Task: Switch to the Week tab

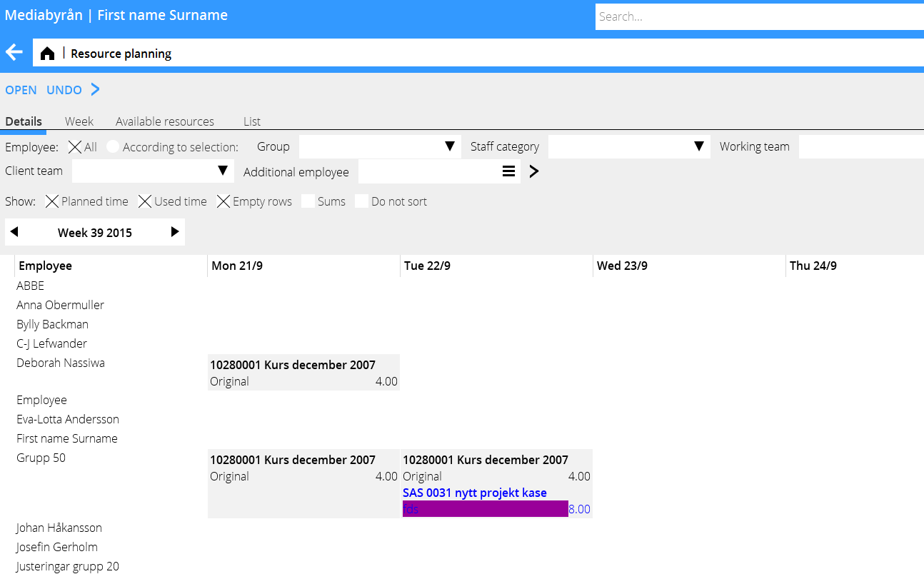Action: [79, 121]
